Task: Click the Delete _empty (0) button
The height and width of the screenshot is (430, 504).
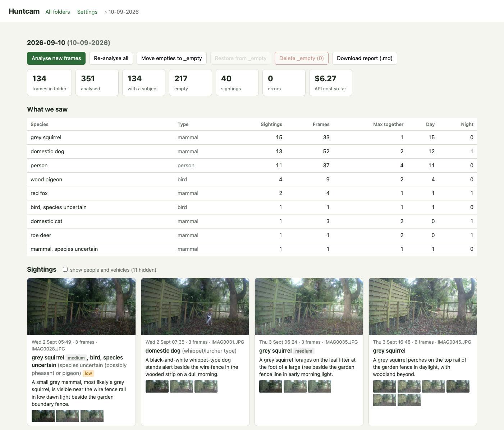Action: 302,58
